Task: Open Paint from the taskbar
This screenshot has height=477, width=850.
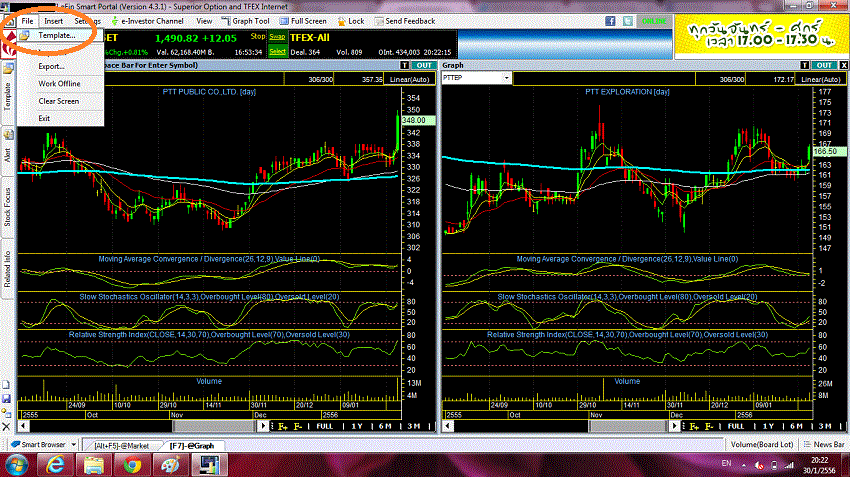Action: coord(170,465)
